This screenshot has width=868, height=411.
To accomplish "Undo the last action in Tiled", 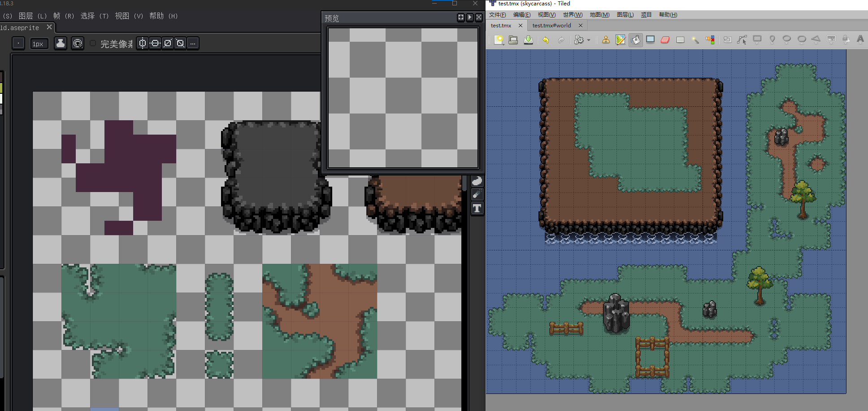I will pos(546,40).
